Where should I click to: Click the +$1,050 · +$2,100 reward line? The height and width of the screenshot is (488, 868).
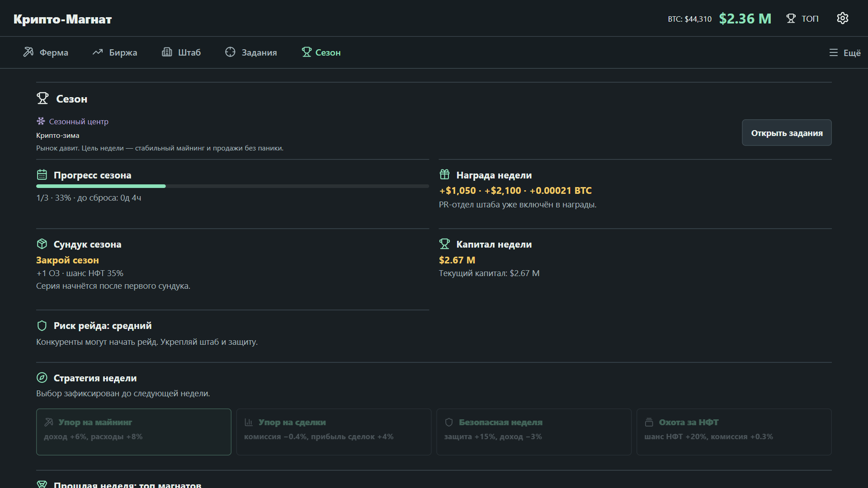[x=515, y=191]
